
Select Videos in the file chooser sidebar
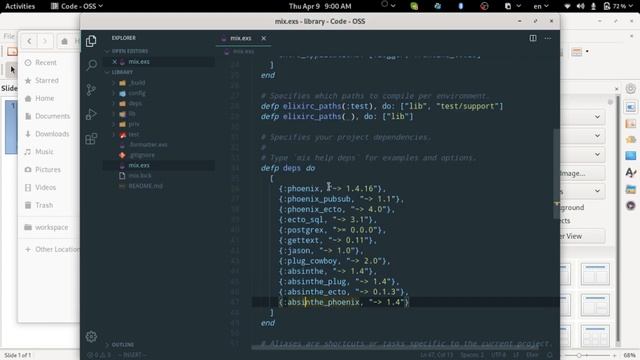coord(45,188)
